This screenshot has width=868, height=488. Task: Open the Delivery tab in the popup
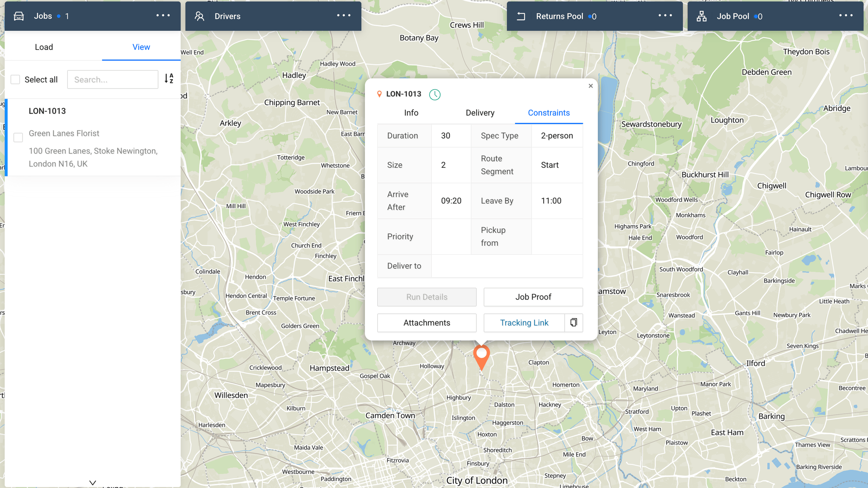(480, 113)
